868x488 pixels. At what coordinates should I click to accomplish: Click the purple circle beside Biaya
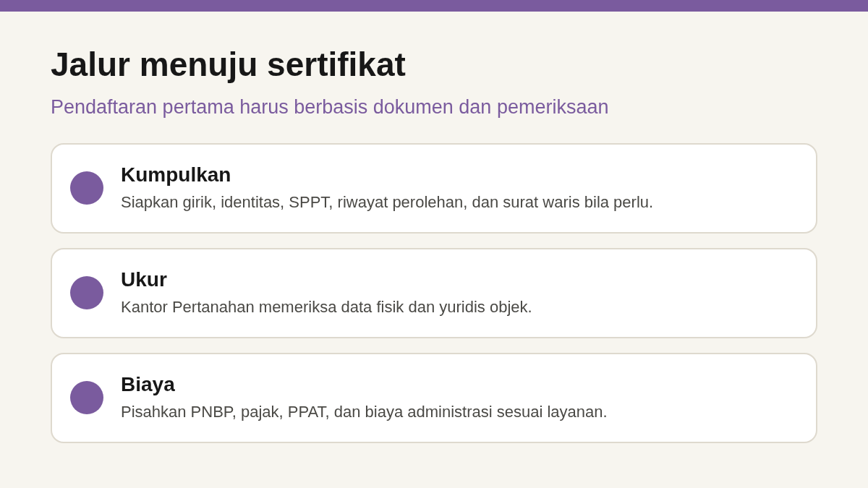click(x=87, y=398)
